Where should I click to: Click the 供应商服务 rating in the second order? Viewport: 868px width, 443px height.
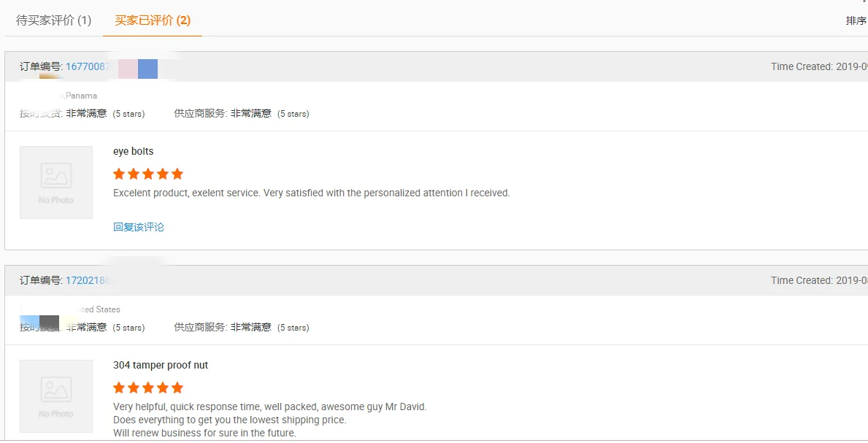241,327
